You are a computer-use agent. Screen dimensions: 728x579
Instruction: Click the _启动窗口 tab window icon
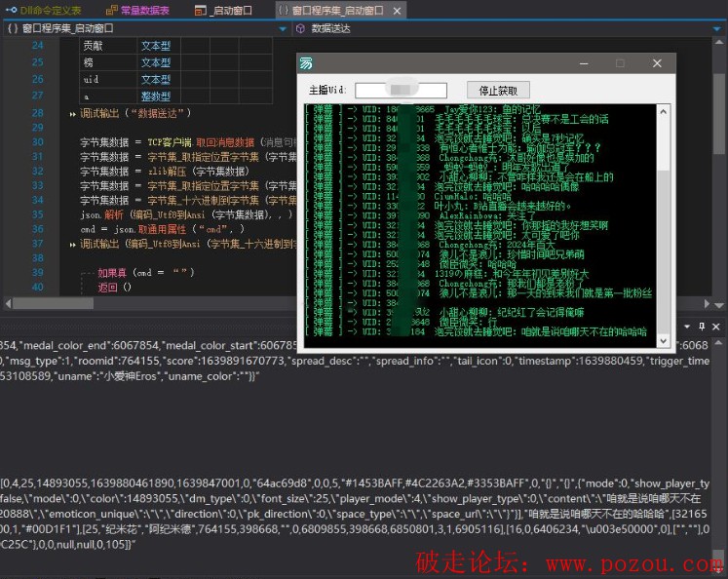(200, 10)
